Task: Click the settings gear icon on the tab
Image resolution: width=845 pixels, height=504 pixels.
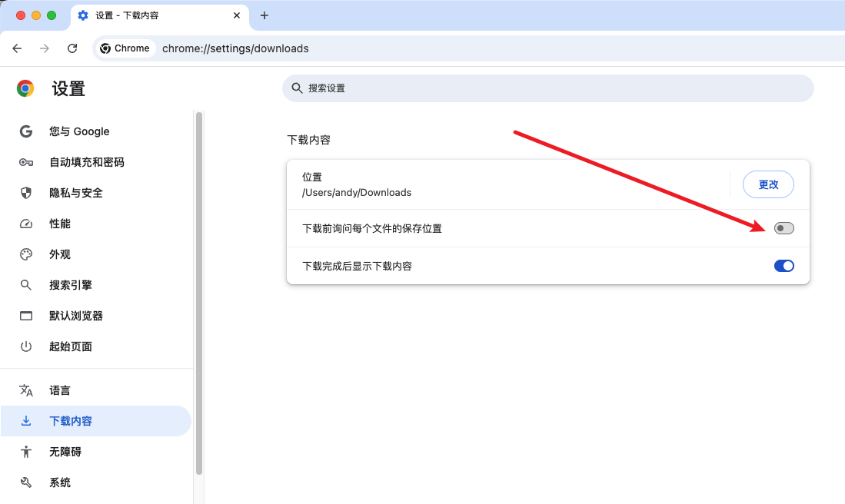Action: point(83,15)
